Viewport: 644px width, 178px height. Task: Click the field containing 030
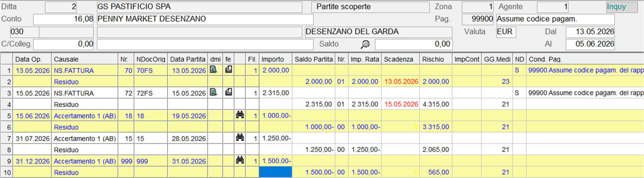25,32
